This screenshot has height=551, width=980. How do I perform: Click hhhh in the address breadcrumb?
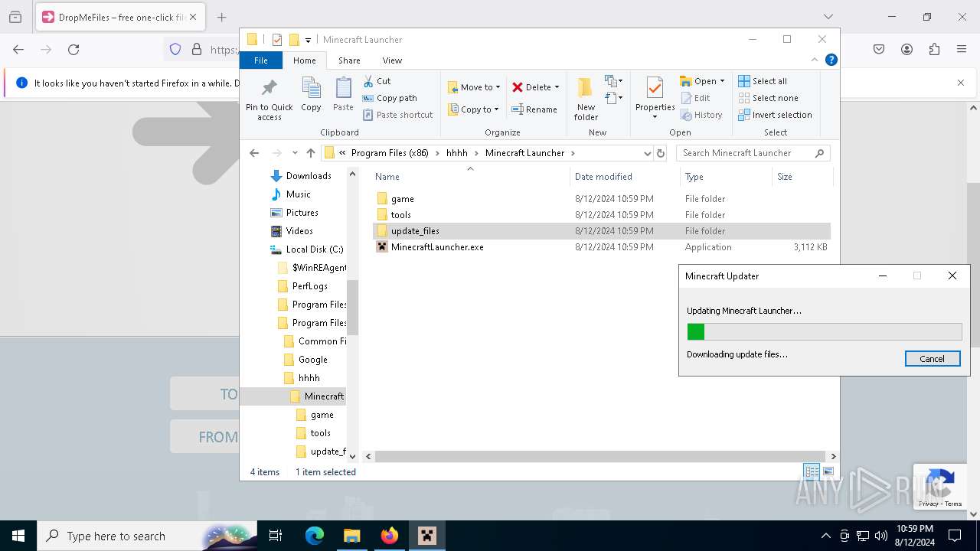[457, 153]
